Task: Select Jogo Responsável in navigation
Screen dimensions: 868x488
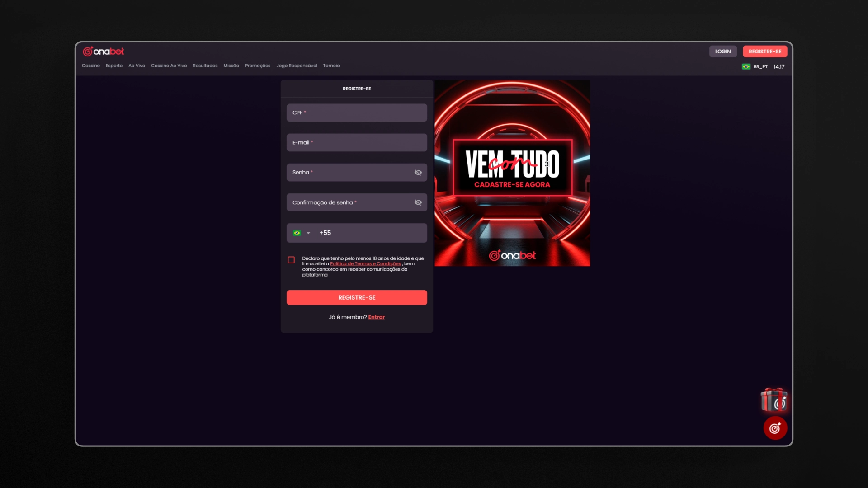Action: click(297, 66)
